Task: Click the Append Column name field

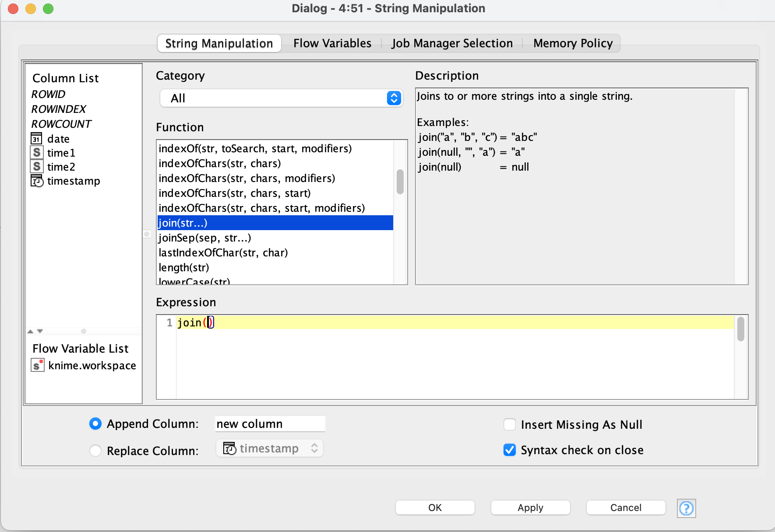Action: pos(270,423)
